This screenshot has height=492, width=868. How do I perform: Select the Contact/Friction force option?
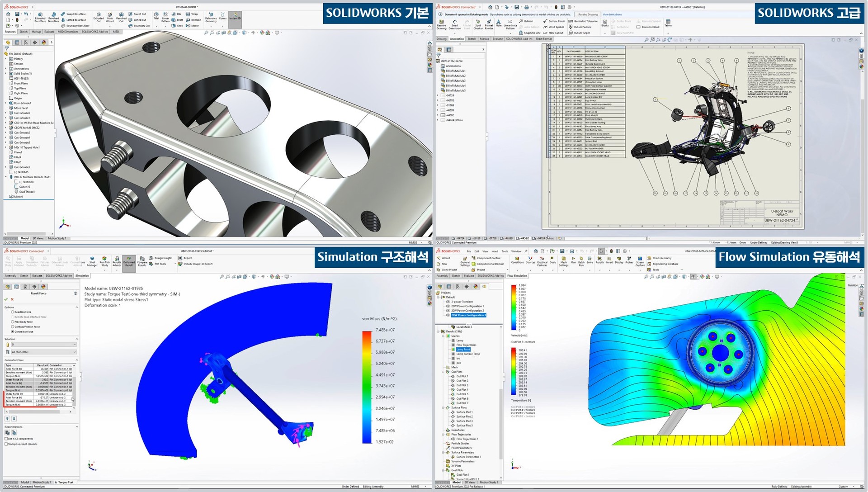tap(12, 326)
